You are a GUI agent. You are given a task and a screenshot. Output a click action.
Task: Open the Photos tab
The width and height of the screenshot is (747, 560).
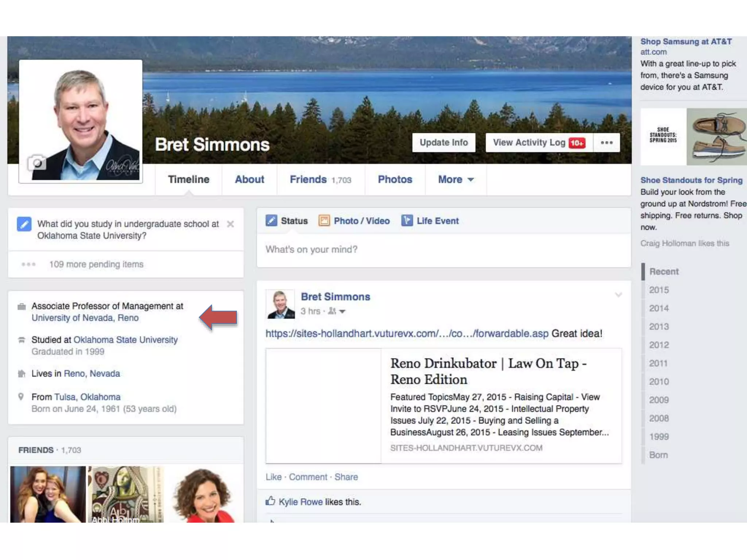click(x=395, y=179)
